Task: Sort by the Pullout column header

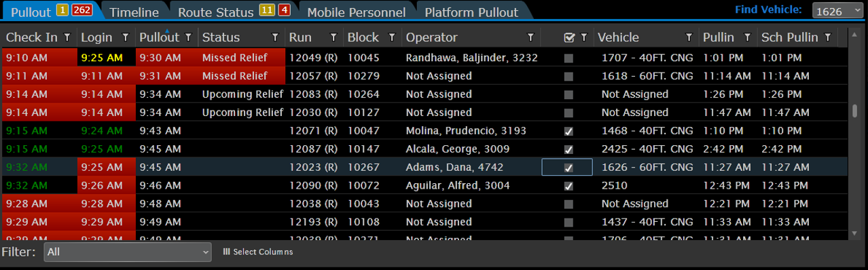Action: pyautogui.click(x=159, y=37)
